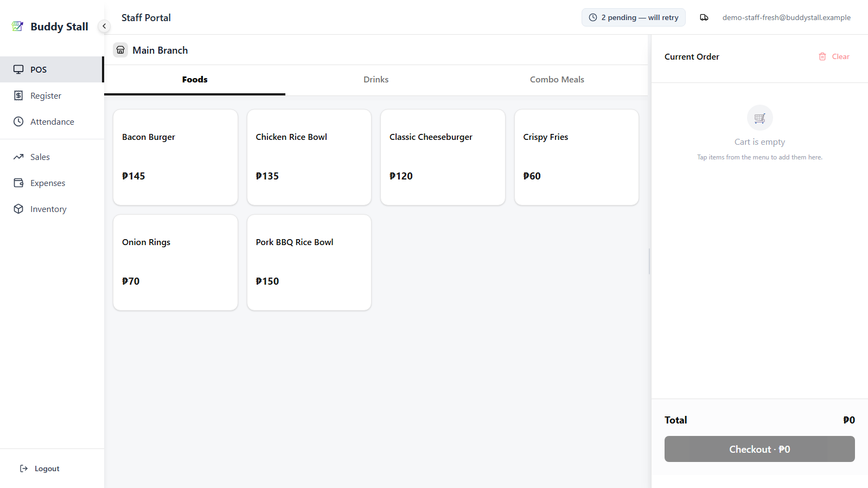868x488 pixels.
Task: Open Expenses via the wallet icon
Action: point(18,183)
